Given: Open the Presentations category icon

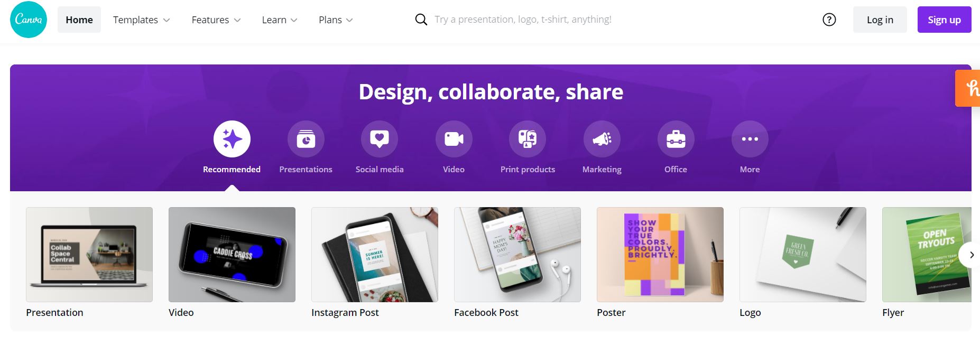Looking at the screenshot, I should point(306,139).
